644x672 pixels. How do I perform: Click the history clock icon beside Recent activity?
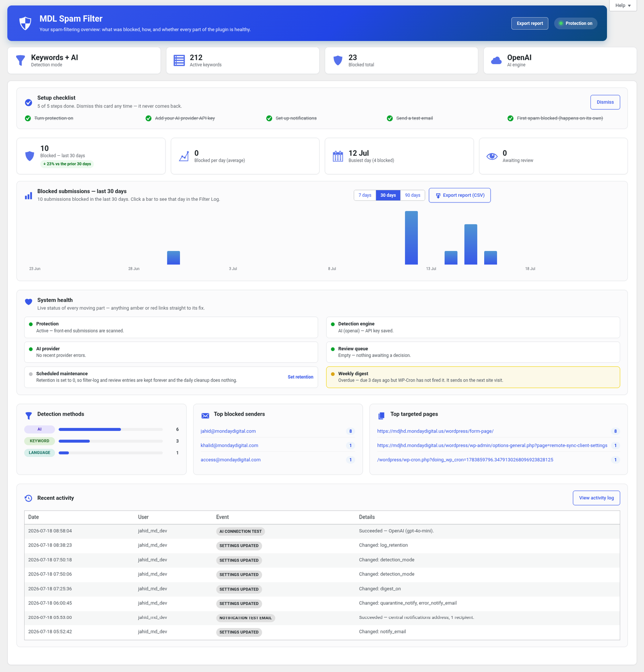click(28, 498)
